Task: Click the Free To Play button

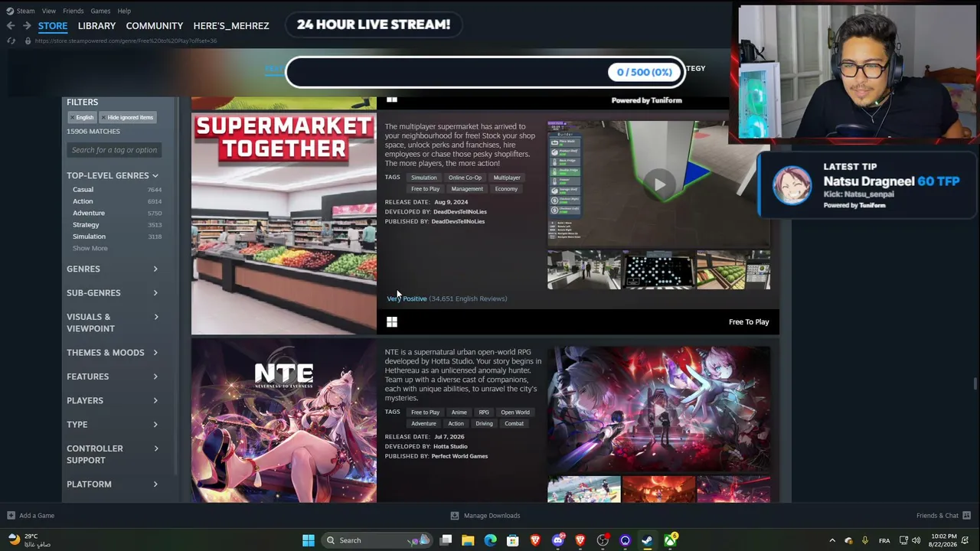Action: [x=749, y=322]
